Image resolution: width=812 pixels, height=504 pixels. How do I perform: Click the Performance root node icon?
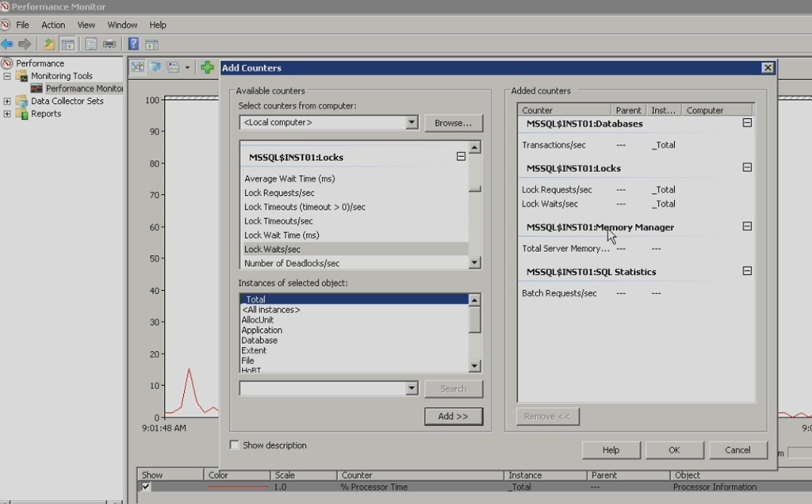coord(6,63)
